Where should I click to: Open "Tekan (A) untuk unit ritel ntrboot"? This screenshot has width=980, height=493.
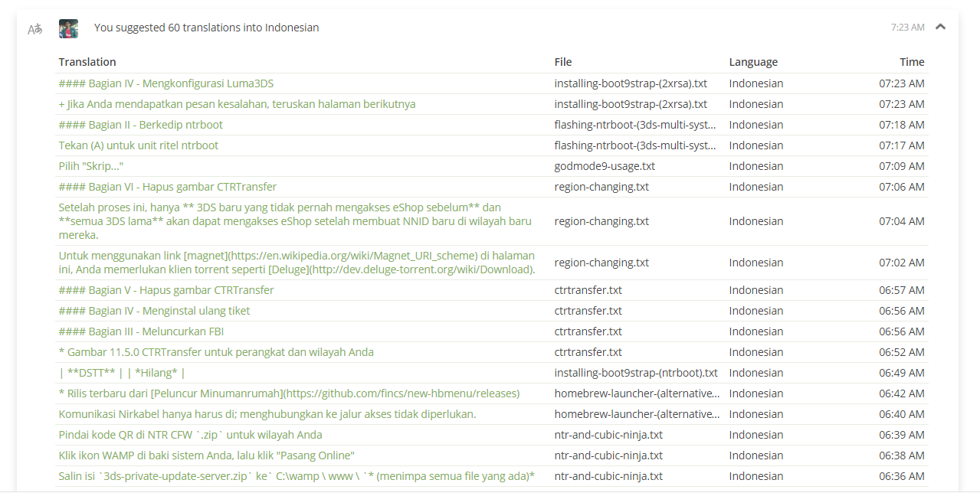pyautogui.click(x=139, y=145)
